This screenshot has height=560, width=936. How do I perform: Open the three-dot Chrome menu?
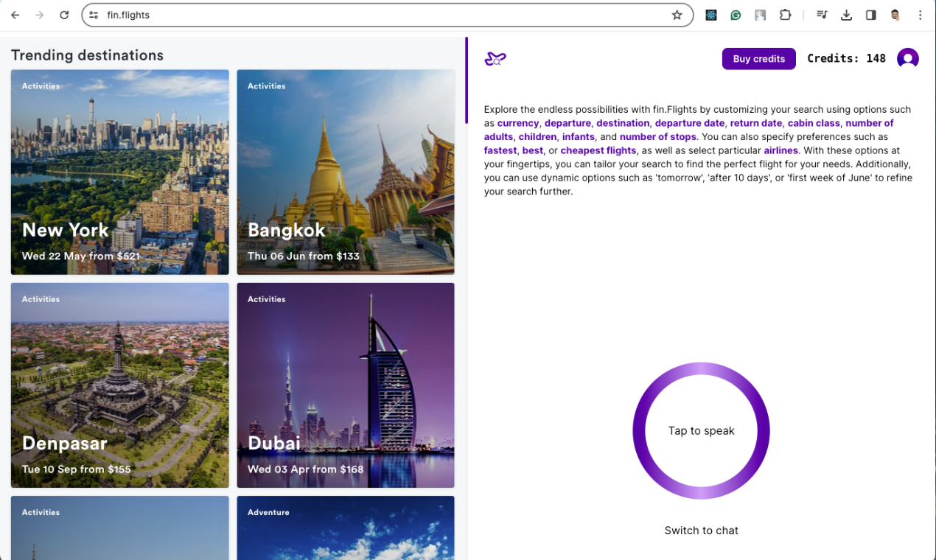click(920, 15)
